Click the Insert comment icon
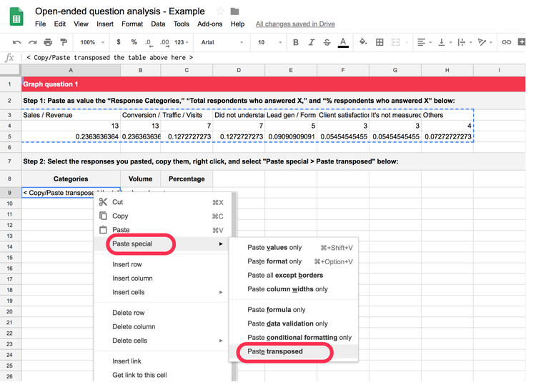Image resolution: width=536 pixels, height=392 pixels. [522, 42]
